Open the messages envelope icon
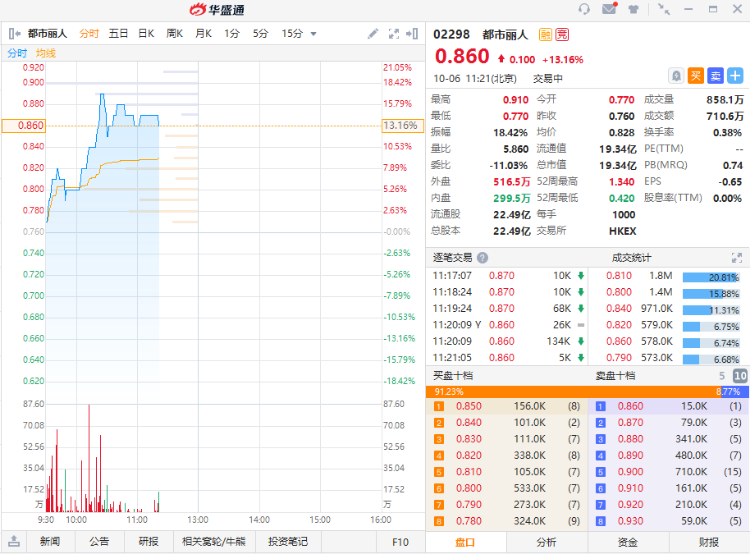Image resolution: width=750 pixels, height=554 pixels. 609,9
